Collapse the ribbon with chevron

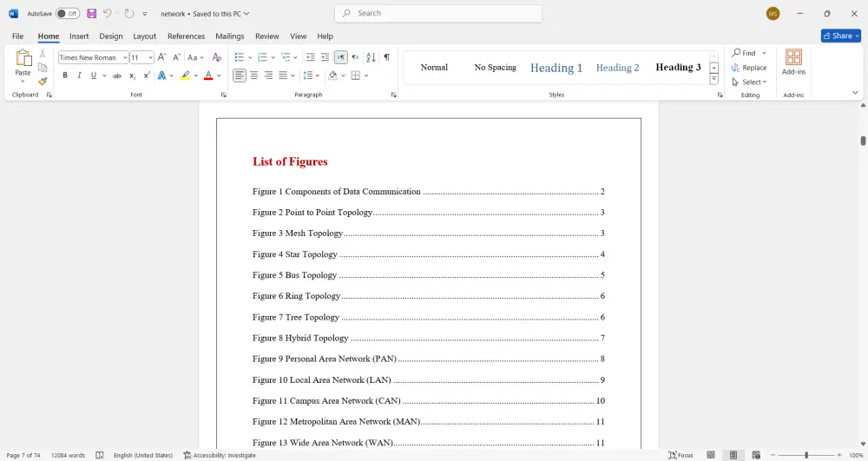point(855,93)
